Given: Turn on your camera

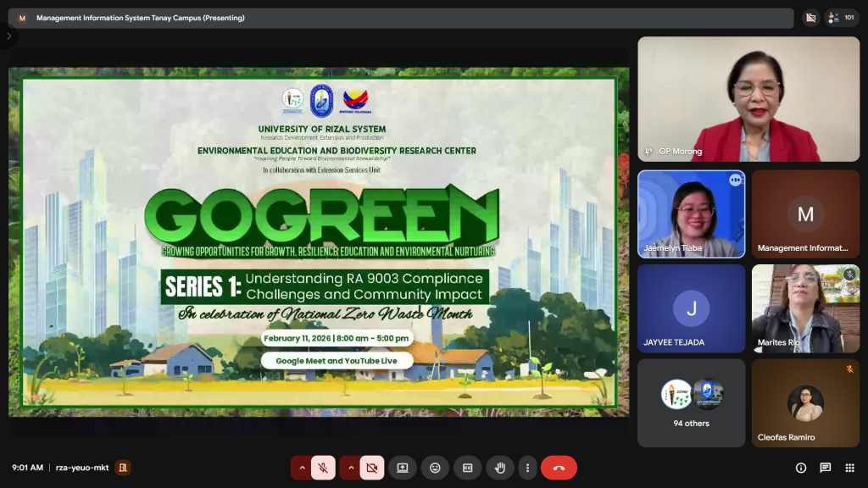Looking at the screenshot, I should click(372, 467).
